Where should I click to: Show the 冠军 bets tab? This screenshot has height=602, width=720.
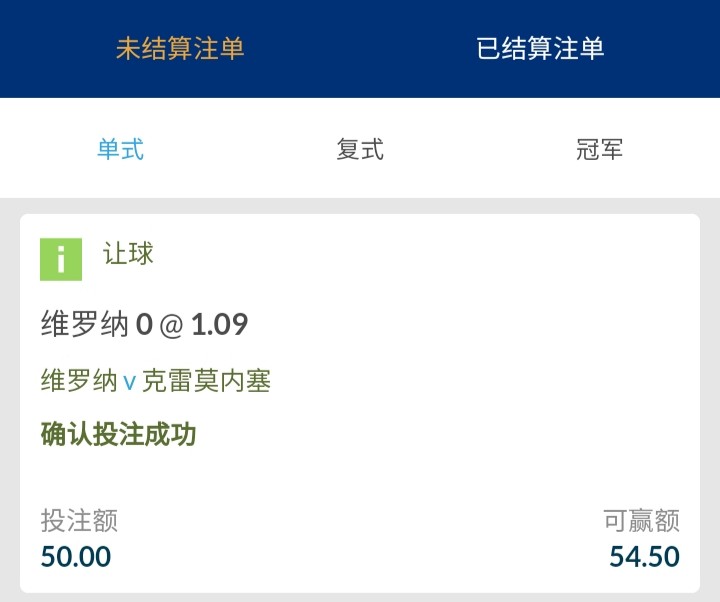pos(600,150)
